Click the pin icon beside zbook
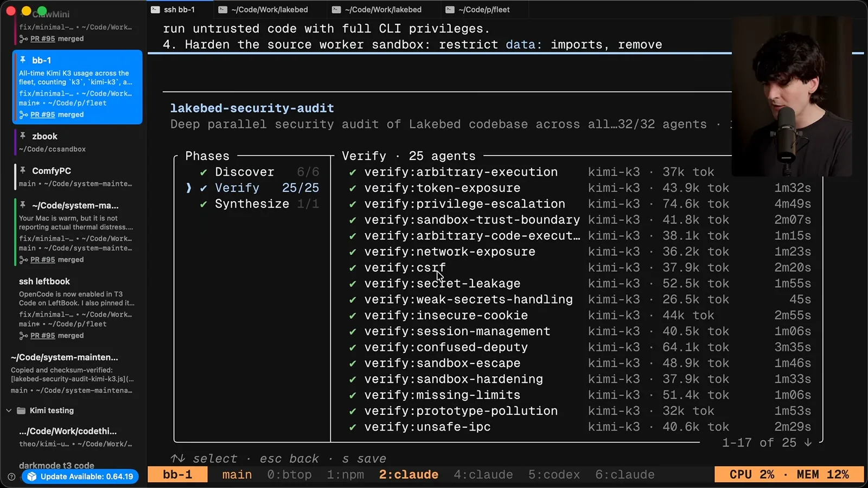Viewport: 868px width, 488px height. point(23,136)
